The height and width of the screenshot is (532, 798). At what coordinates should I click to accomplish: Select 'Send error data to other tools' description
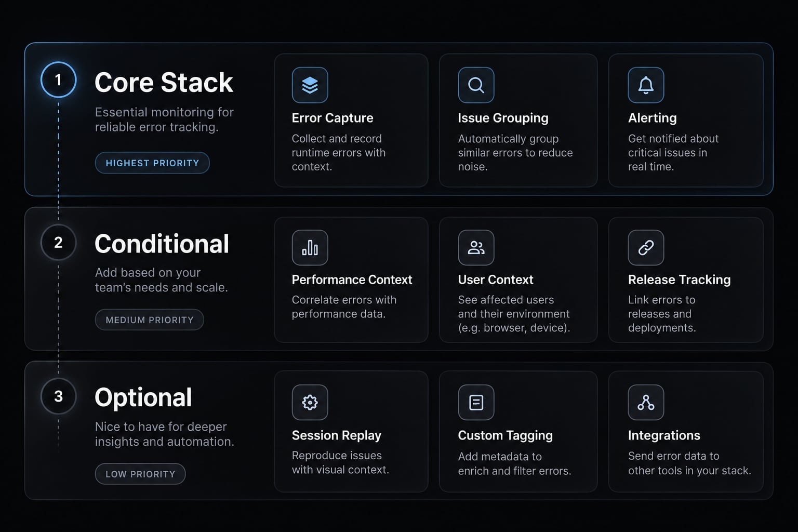(689, 463)
